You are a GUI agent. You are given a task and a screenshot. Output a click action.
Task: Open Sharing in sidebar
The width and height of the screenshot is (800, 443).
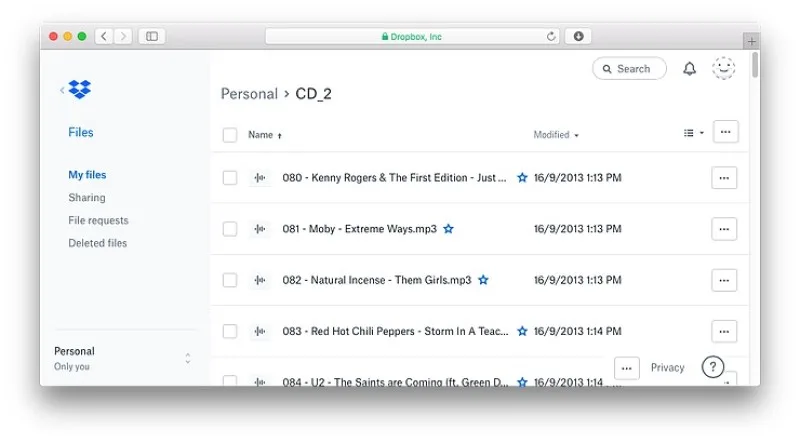[x=87, y=198]
